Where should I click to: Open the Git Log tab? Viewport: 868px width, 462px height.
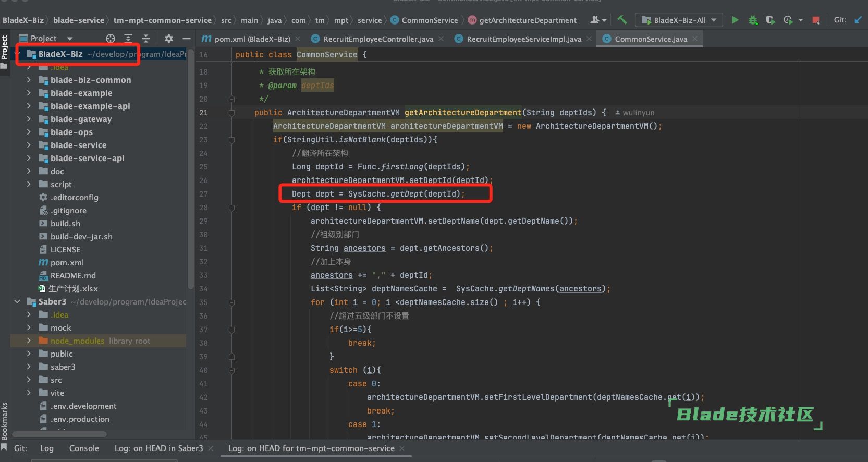click(x=47, y=448)
